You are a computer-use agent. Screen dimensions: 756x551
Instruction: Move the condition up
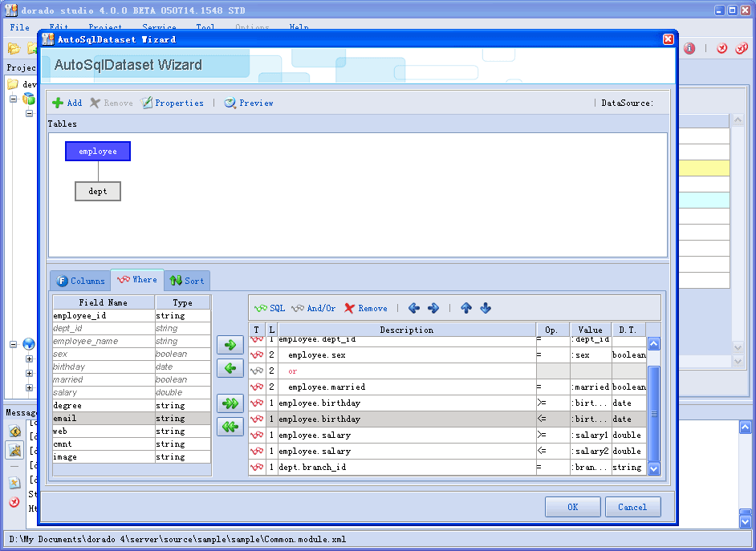click(466, 308)
